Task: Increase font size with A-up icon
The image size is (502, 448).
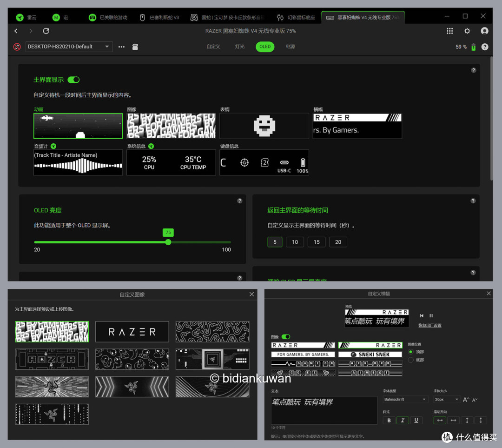Action: 466,400
